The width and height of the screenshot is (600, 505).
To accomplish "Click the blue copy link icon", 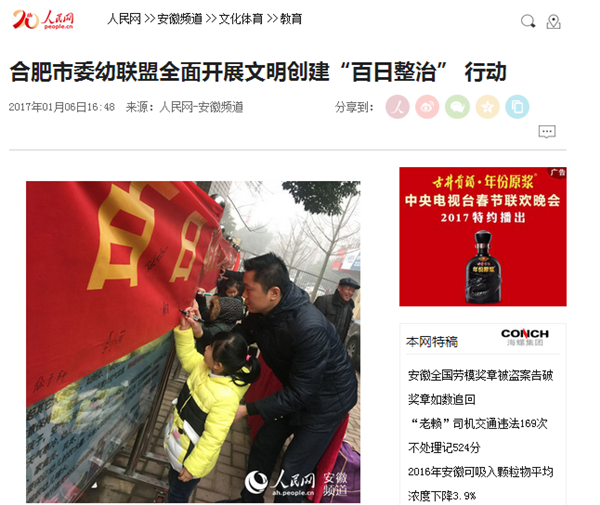I will (x=517, y=107).
